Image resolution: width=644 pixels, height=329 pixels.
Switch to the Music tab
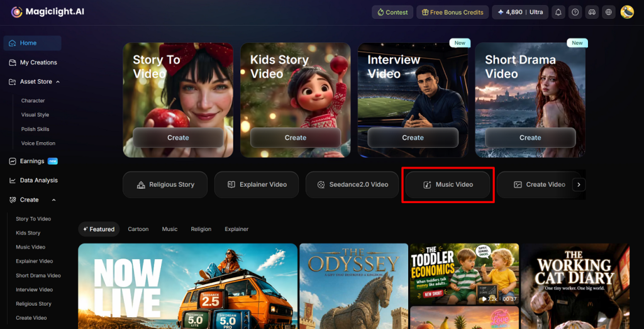pyautogui.click(x=170, y=229)
